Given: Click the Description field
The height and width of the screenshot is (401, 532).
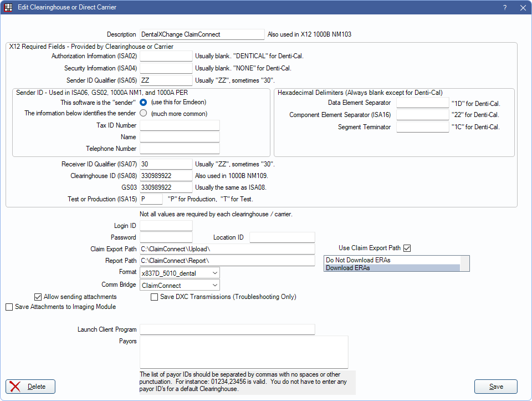Looking at the screenshot, I should (202, 34).
